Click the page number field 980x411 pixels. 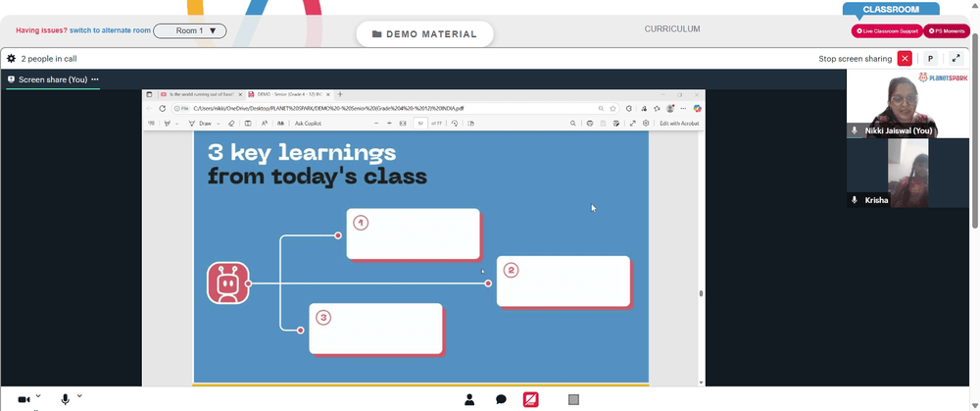[420, 124]
